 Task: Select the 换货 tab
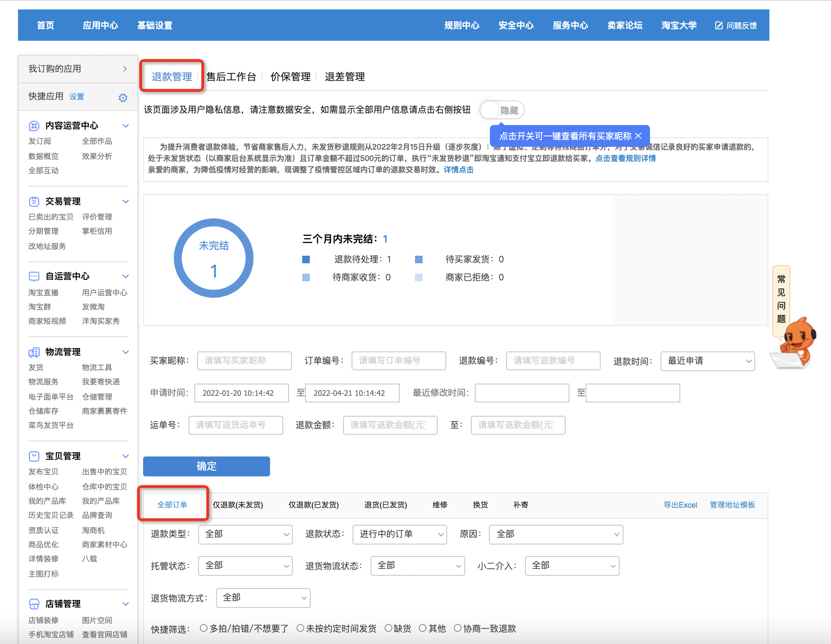pyautogui.click(x=480, y=505)
